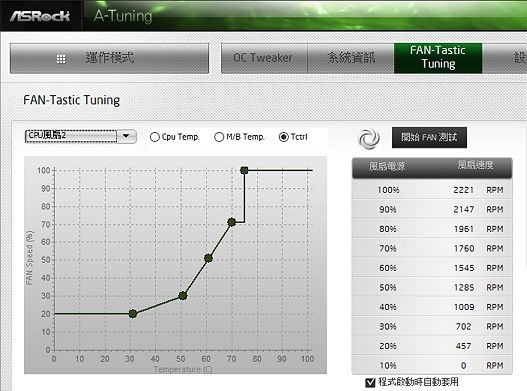Click the fan curve point at 50°C 30%
The width and height of the screenshot is (527, 391).
coord(183,296)
